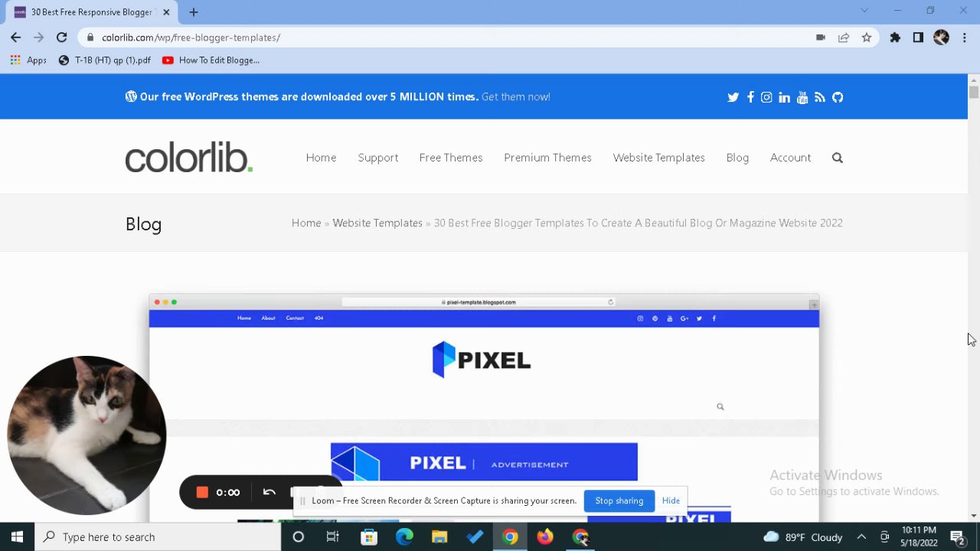Launch Microsoft Store from the taskbar
The width and height of the screenshot is (980, 551).
tap(369, 537)
